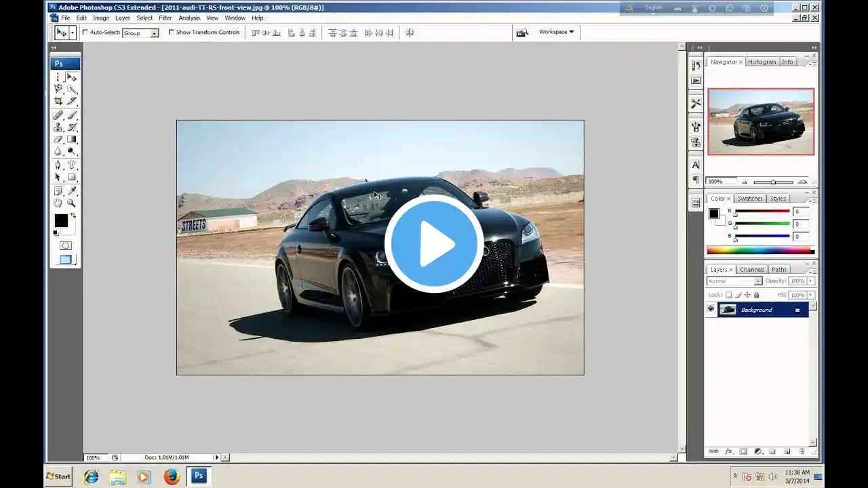Click the R value input field
The image size is (868, 488).
pyautogui.click(x=801, y=211)
